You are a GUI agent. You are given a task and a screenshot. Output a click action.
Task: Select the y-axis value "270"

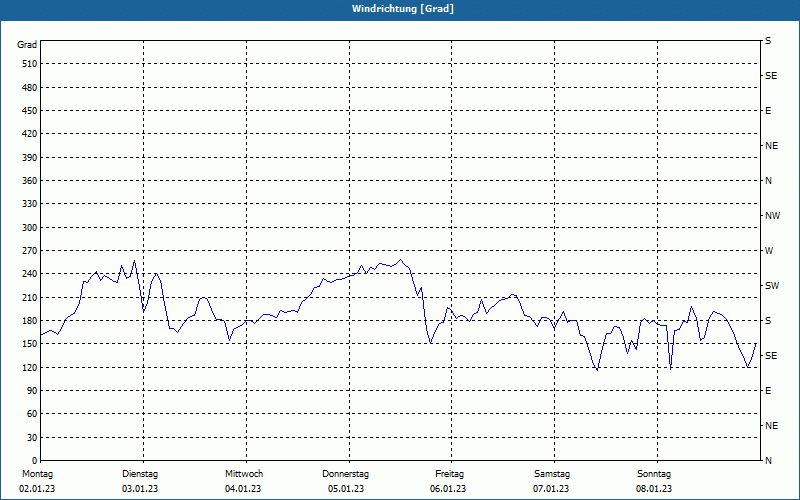click(x=30, y=251)
